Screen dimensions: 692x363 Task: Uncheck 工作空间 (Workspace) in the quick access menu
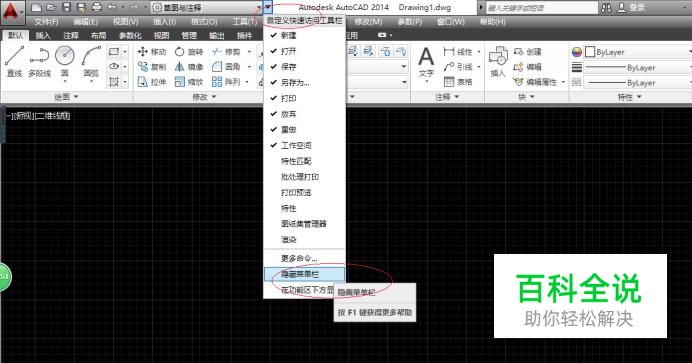[304, 145]
